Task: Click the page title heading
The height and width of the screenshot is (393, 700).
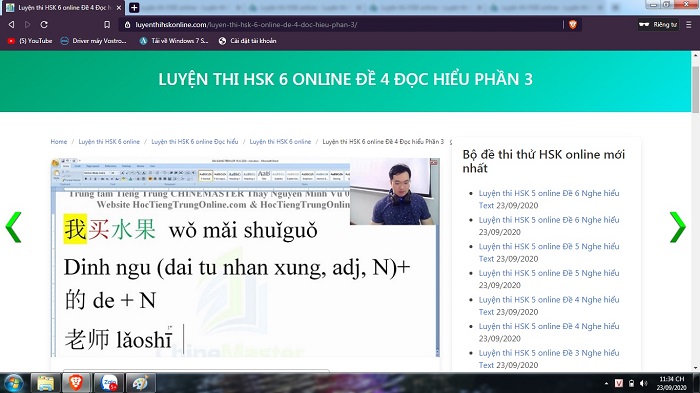Action: tap(346, 79)
